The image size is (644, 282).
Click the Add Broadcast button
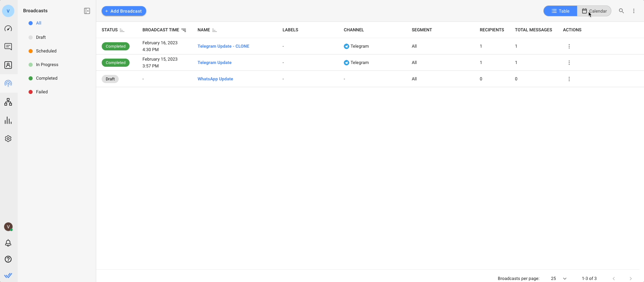point(124,11)
